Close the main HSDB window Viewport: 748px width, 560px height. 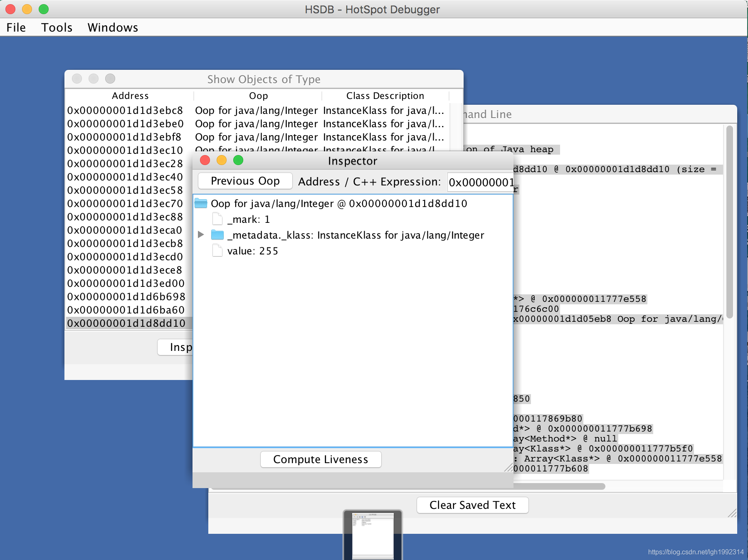tap(10, 9)
